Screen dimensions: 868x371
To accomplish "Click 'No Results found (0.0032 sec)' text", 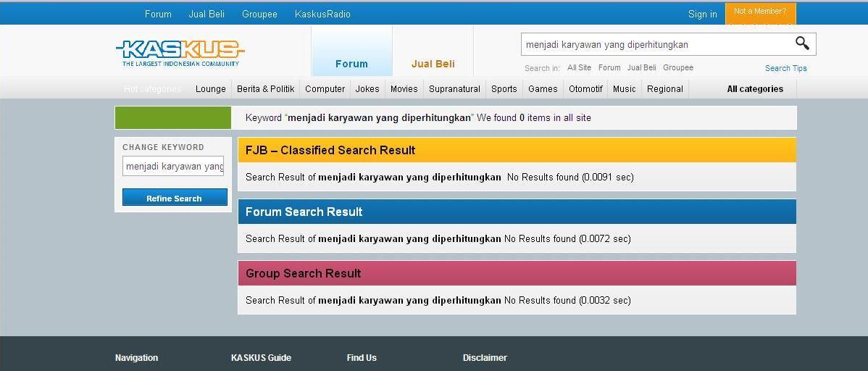I will 567,300.
